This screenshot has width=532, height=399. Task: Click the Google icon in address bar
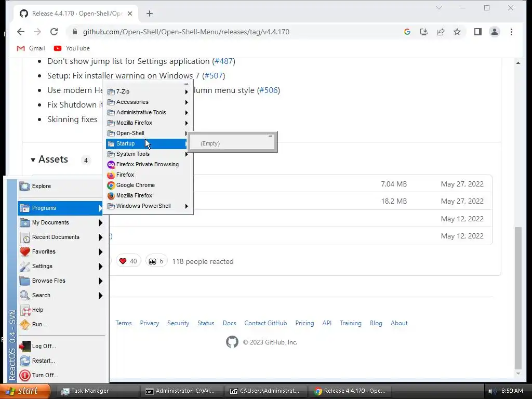(407, 32)
